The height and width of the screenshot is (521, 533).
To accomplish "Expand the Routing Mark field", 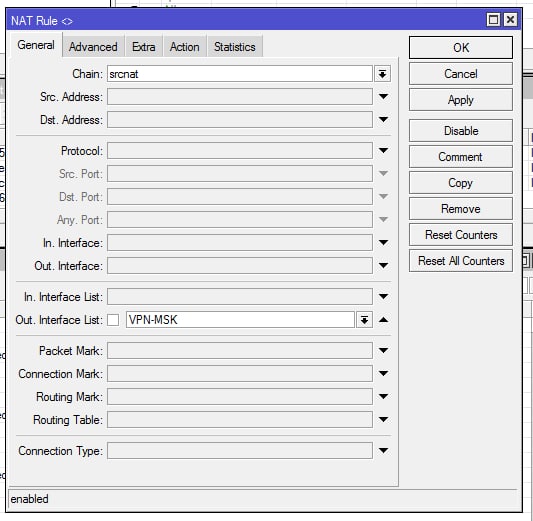I will 383,396.
